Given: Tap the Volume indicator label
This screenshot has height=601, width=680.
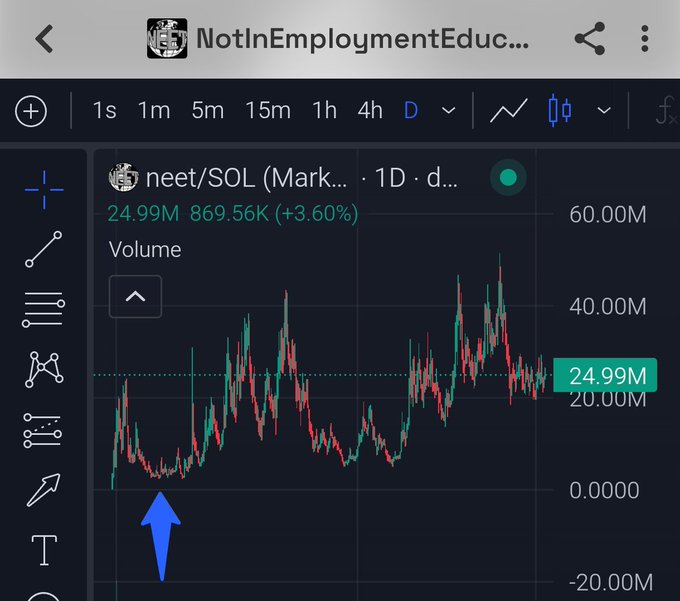Looking at the screenshot, I should point(145,250).
